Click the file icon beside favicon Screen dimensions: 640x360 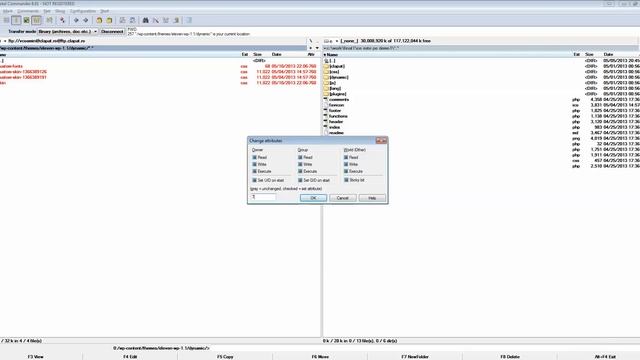click(x=326, y=105)
